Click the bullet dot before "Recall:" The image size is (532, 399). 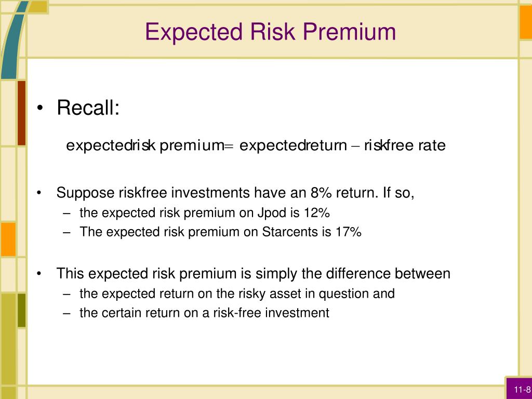tap(41, 108)
